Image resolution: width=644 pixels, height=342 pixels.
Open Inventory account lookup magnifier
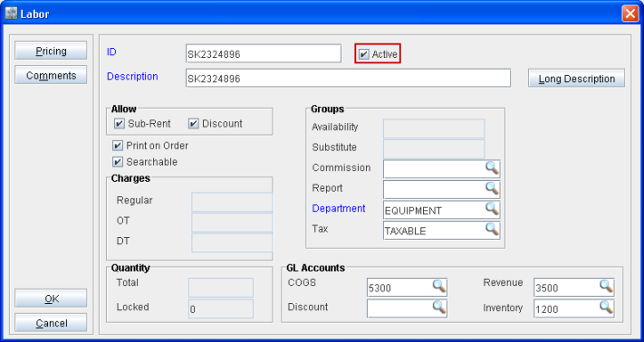point(606,307)
